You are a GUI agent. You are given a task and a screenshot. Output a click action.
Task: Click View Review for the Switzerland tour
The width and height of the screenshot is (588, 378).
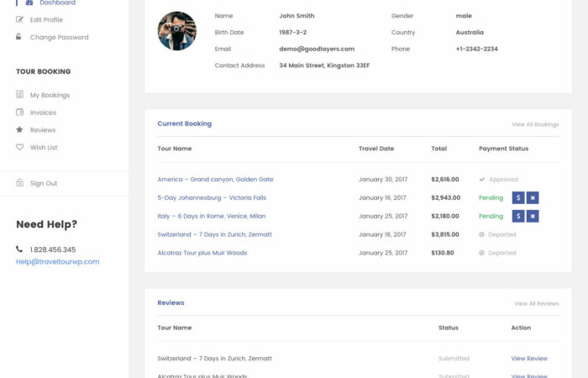(x=529, y=359)
